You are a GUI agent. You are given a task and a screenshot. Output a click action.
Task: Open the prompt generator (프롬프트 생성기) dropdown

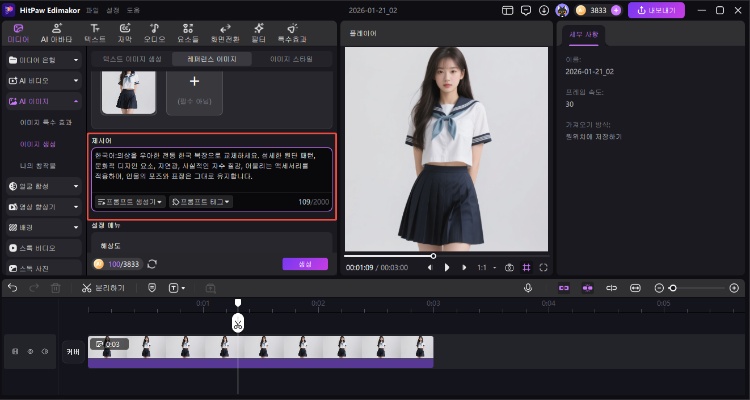(130, 202)
